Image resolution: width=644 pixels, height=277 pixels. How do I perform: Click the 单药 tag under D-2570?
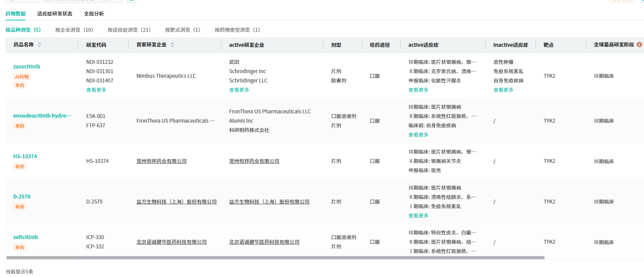pyautogui.click(x=20, y=207)
